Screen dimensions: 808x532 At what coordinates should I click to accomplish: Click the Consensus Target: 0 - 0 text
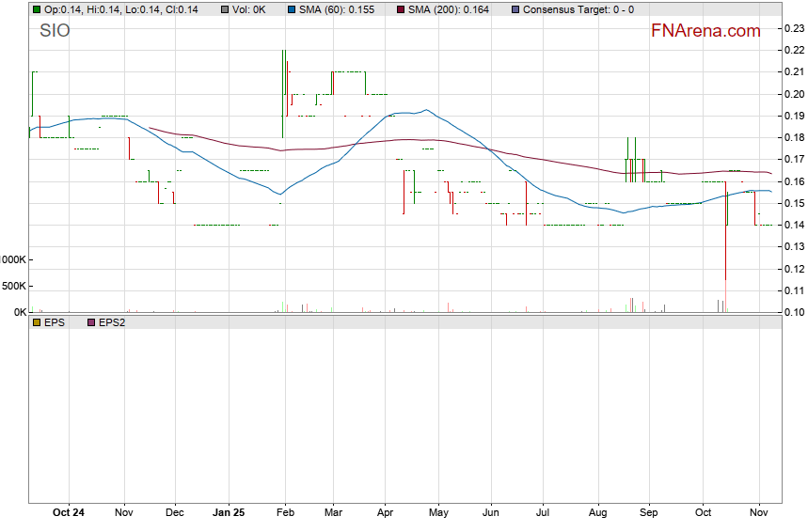[578, 9]
